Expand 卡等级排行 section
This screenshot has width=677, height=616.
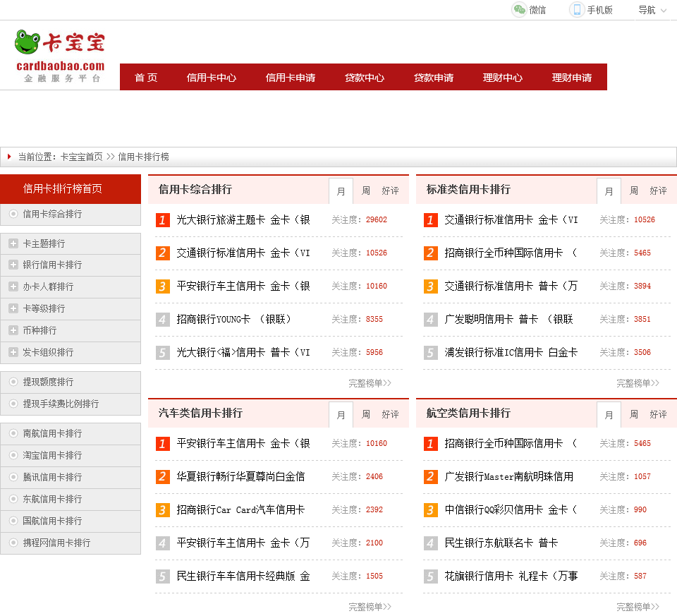(x=13, y=308)
